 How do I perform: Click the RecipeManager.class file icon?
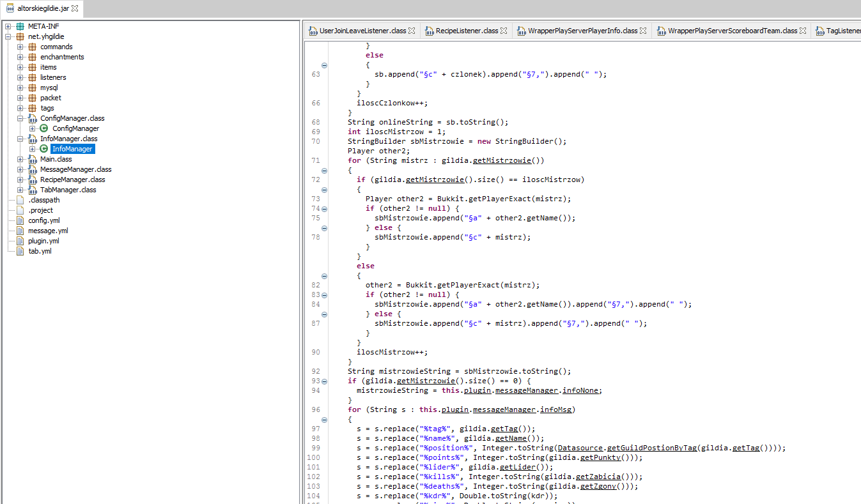(x=32, y=179)
